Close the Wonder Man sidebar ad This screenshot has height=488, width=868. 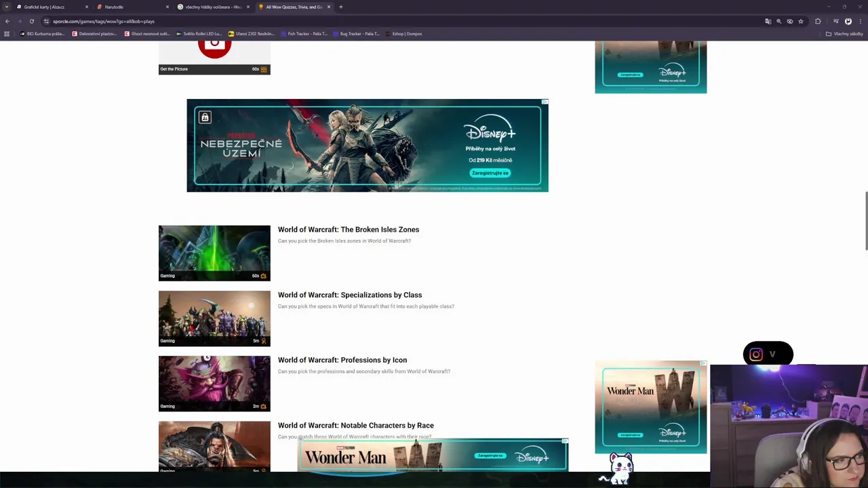click(x=703, y=364)
